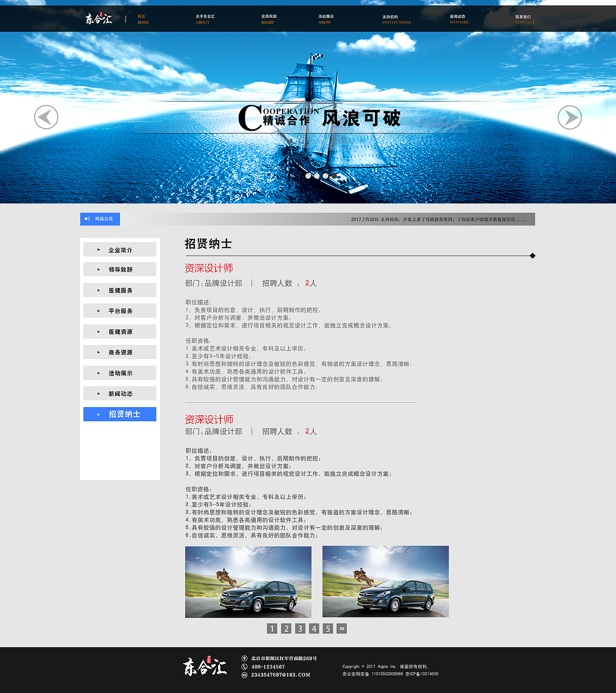Open the 会员权益 RIGHT navigation link
Image resolution: width=616 pixels, height=693 pixels.
click(268, 19)
